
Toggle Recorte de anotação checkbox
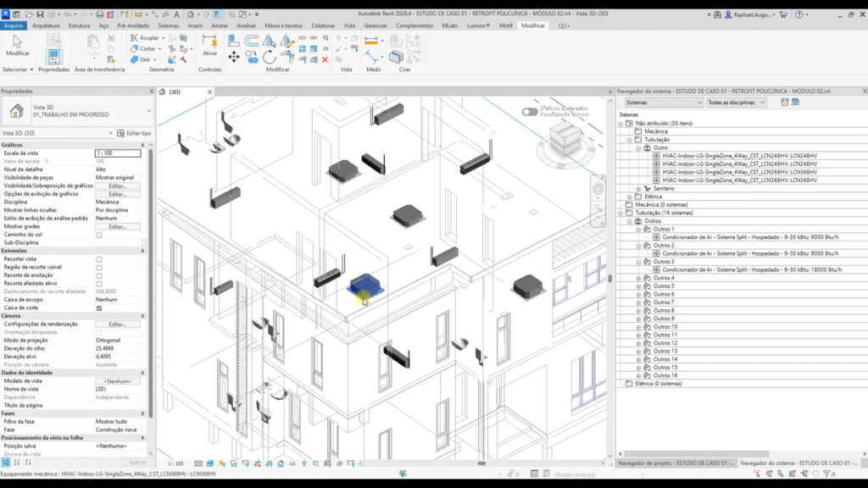[x=99, y=275]
